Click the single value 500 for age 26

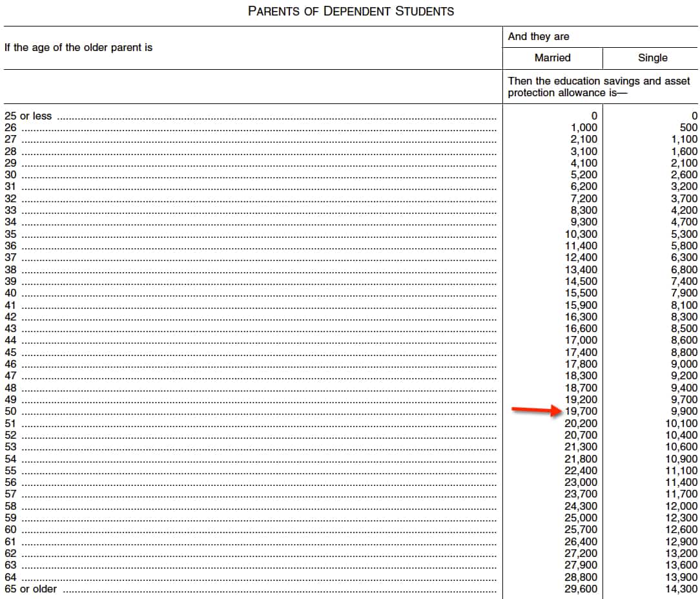688,128
